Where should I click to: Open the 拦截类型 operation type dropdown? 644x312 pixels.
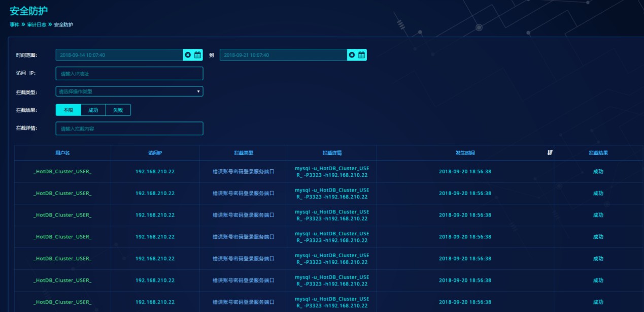[x=129, y=91]
